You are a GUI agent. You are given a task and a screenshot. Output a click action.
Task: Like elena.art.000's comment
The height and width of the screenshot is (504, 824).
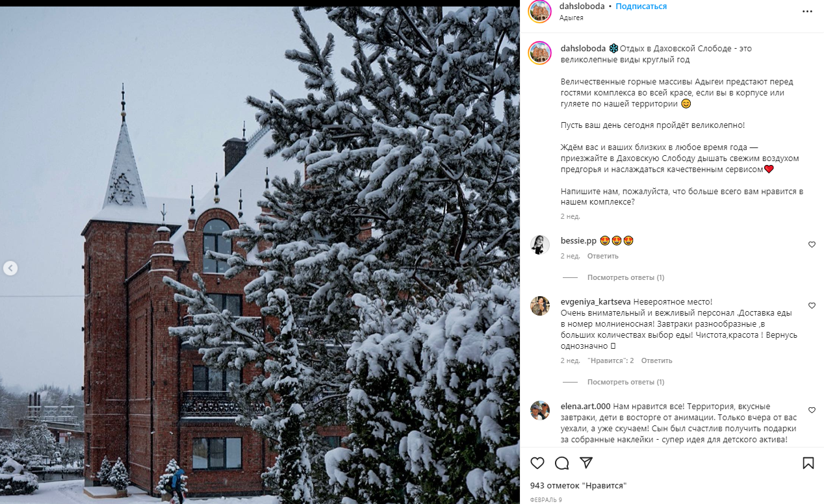click(812, 410)
